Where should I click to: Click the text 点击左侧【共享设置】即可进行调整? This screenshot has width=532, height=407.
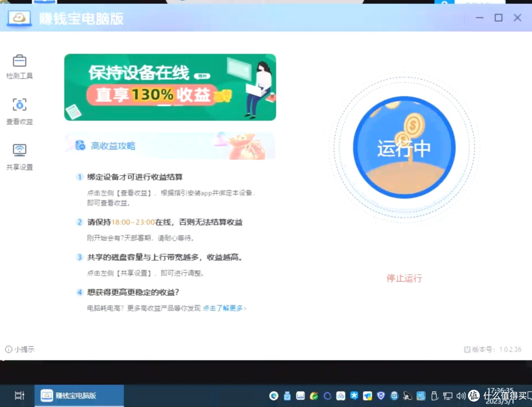click(x=145, y=273)
